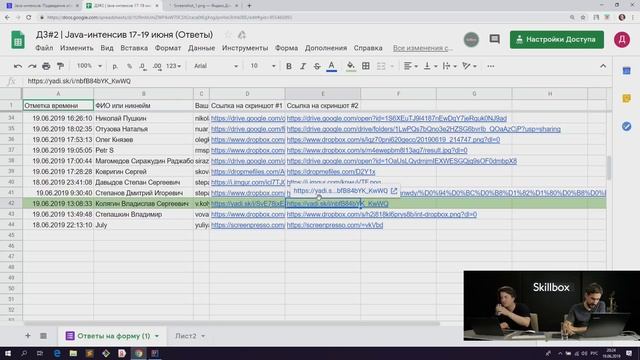Click the Все изменения с... status link
Viewport: 640px width, 360px height.
coord(423,48)
